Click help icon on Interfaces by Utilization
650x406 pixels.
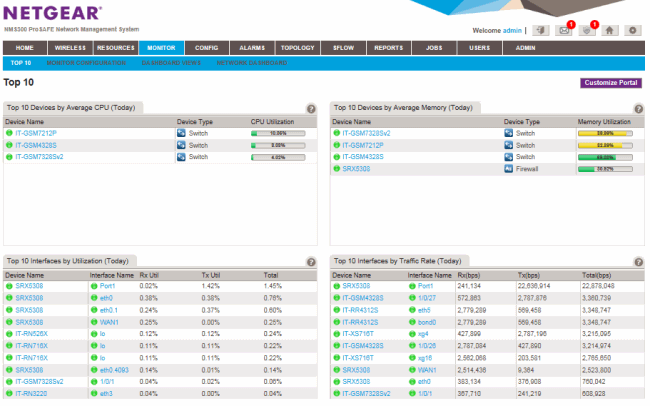pos(311,262)
